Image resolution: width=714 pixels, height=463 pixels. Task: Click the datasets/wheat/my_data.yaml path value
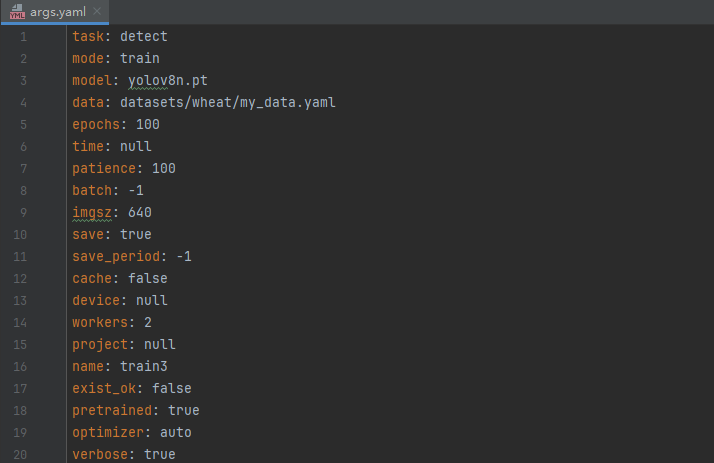228,103
